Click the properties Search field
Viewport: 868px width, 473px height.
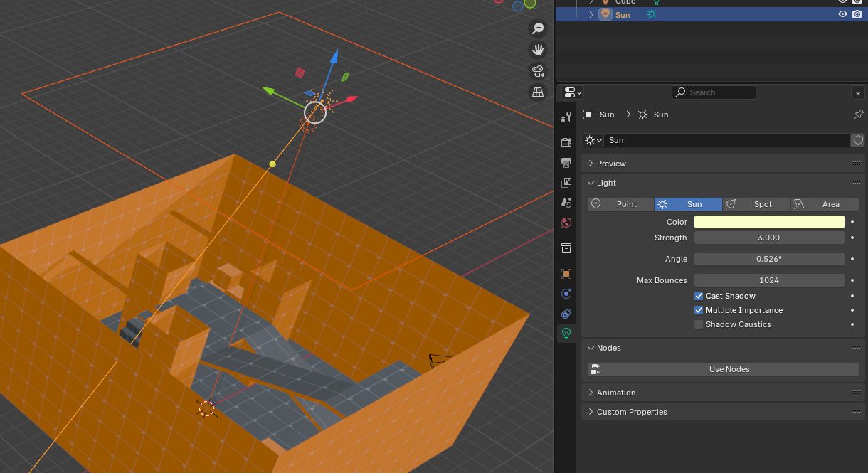coord(714,92)
